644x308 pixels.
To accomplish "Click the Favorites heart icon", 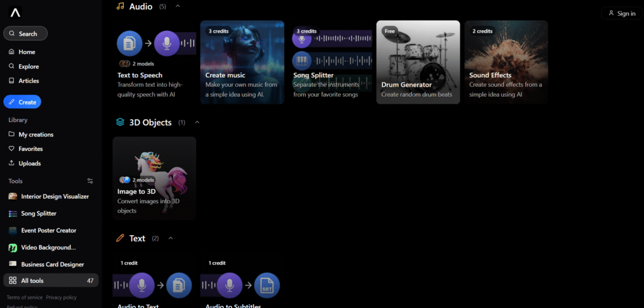I will 11,149.
